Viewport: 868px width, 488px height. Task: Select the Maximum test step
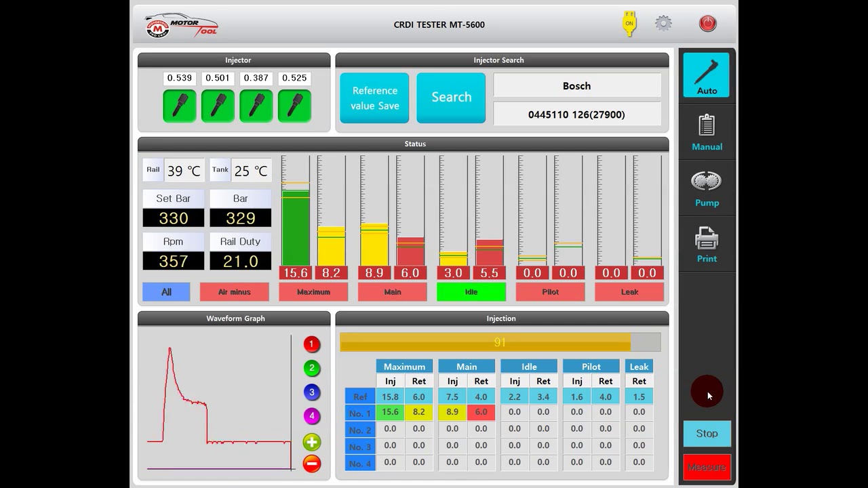pos(313,291)
